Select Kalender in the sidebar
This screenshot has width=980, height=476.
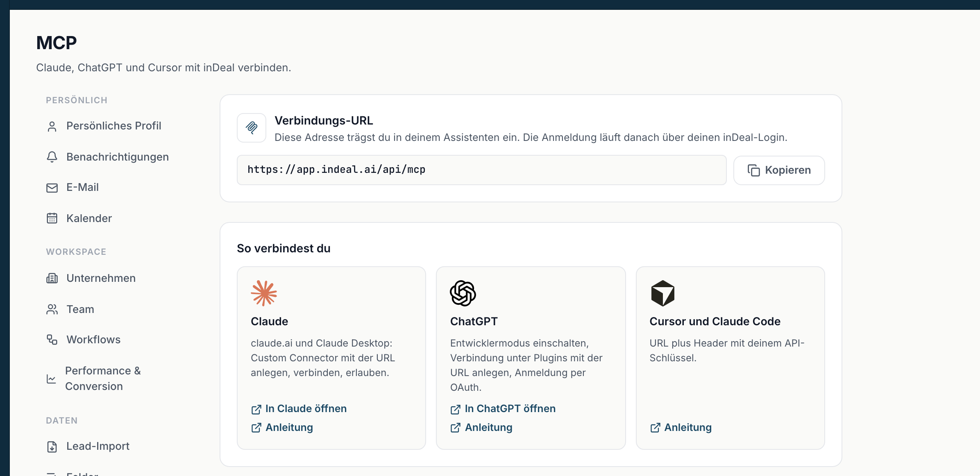click(x=89, y=218)
